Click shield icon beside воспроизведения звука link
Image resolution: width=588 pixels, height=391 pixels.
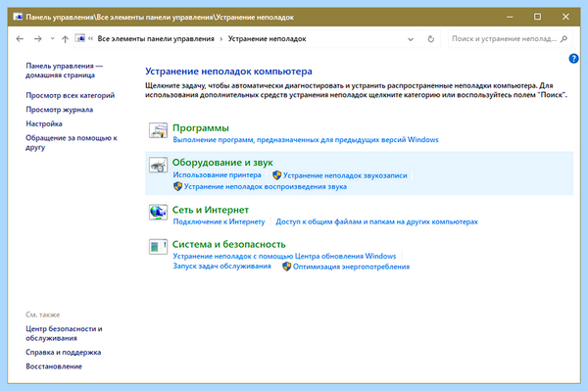pos(177,186)
